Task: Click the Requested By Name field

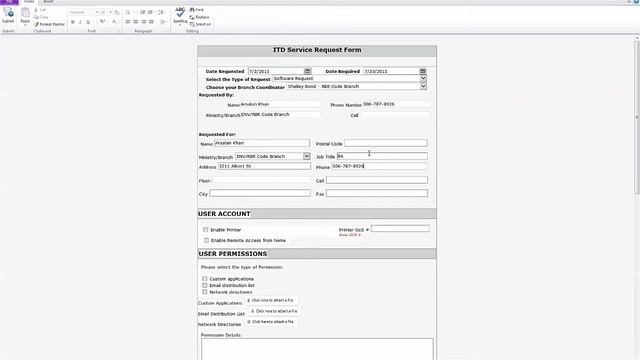Action: [280, 104]
